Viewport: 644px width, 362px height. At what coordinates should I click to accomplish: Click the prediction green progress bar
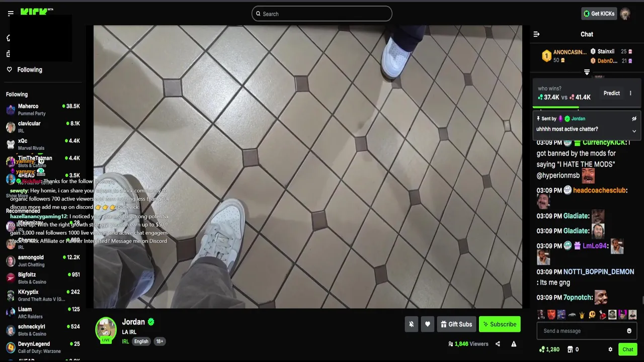click(556, 108)
